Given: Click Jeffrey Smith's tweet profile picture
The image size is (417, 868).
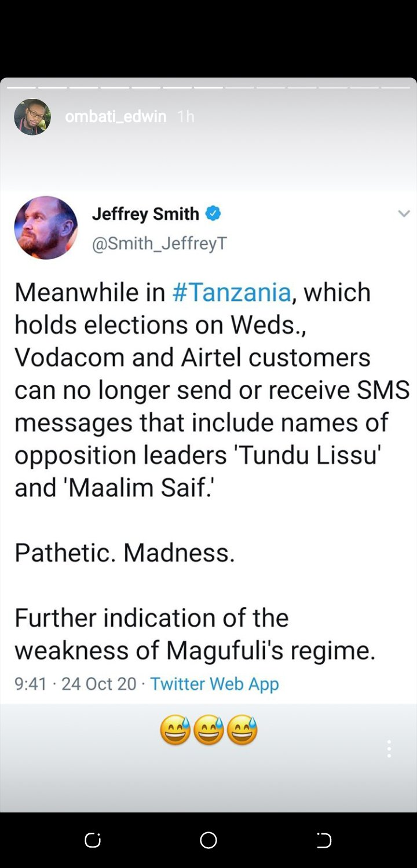Looking at the screenshot, I should [46, 227].
